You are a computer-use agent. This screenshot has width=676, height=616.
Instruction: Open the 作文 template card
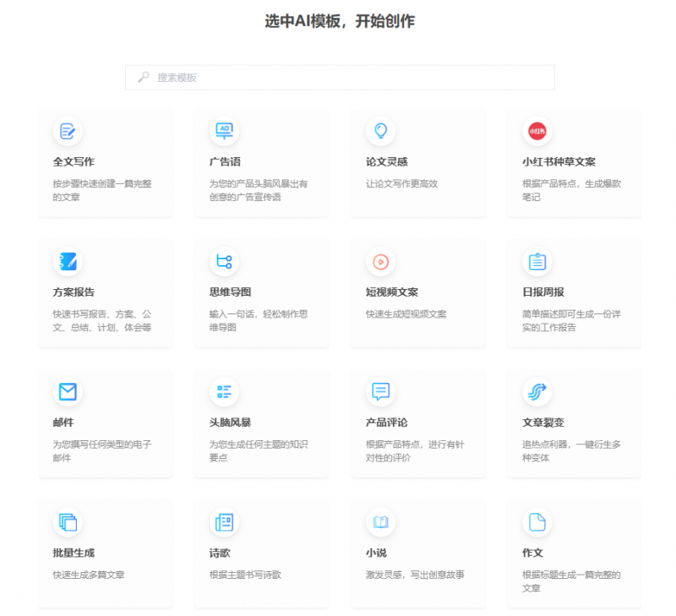(x=573, y=553)
